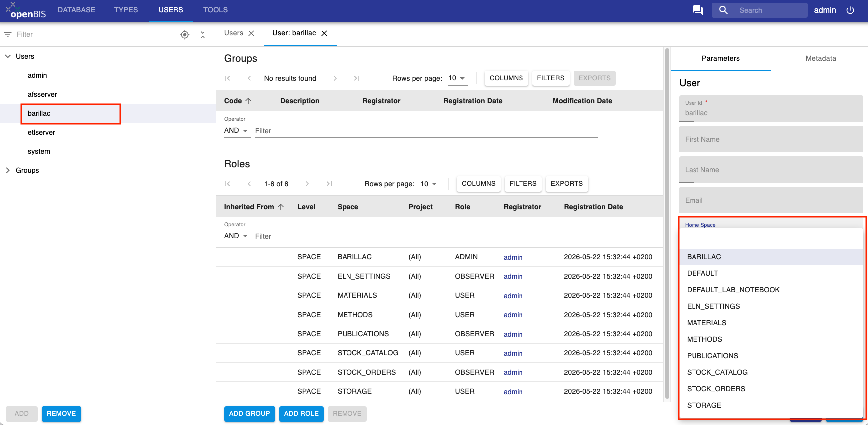
Task: Close the User: barillac tab
Action: [324, 33]
